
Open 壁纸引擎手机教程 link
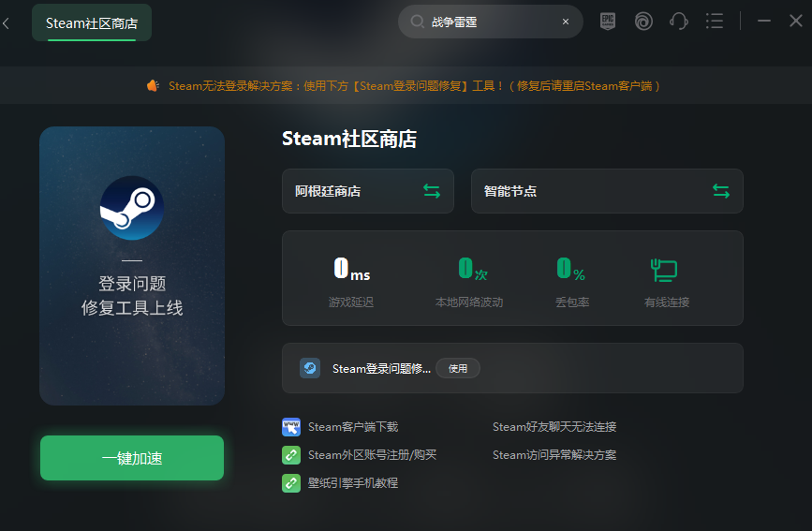[353, 483]
